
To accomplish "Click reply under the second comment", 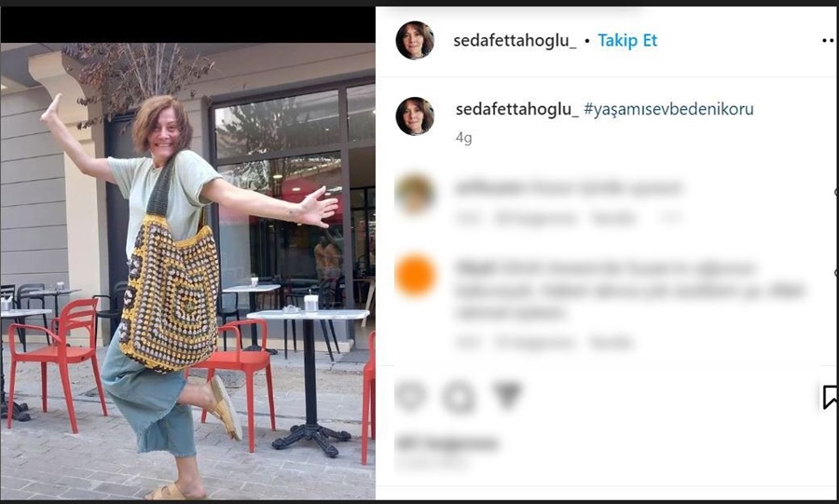I will [611, 342].
